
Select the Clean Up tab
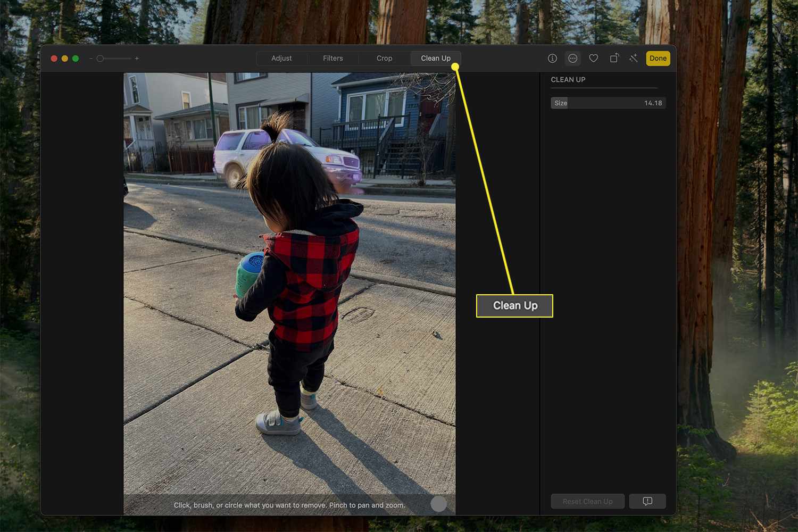coord(435,59)
